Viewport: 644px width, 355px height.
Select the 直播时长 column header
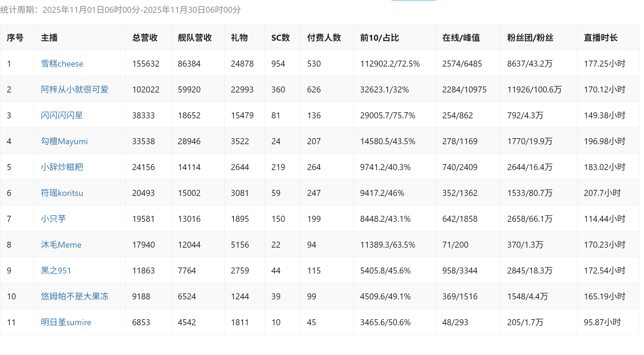pyautogui.click(x=600, y=38)
